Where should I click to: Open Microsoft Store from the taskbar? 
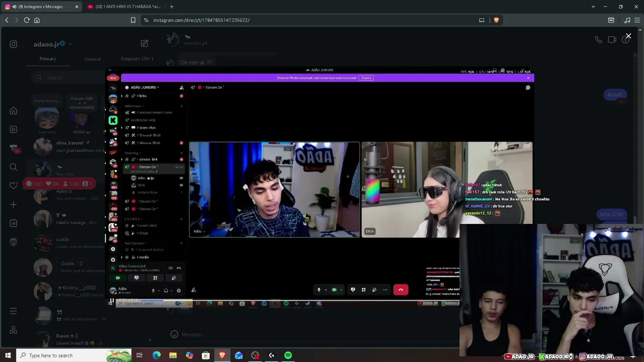pos(206,355)
